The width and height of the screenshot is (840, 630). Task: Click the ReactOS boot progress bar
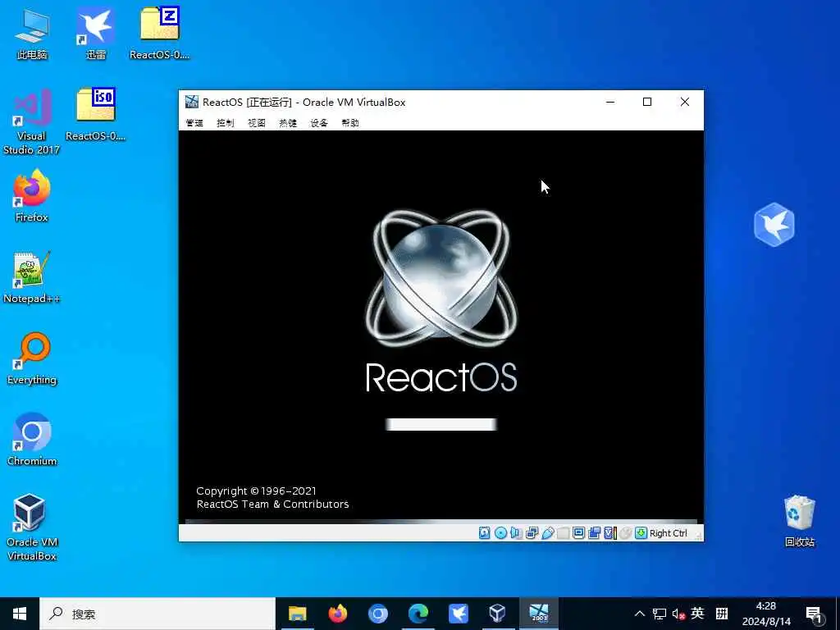441,424
